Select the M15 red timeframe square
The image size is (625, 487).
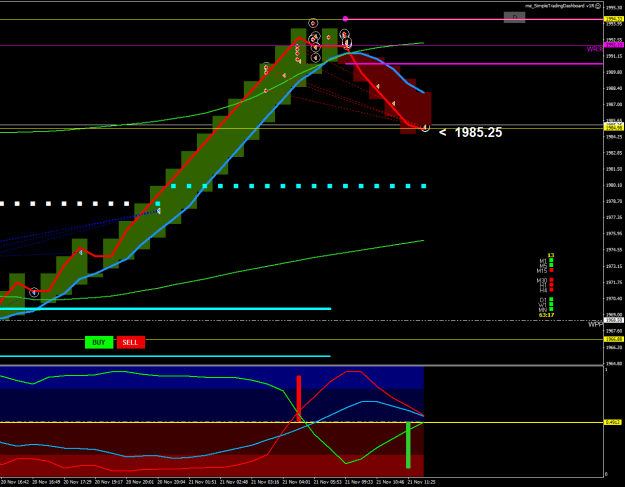(551, 270)
